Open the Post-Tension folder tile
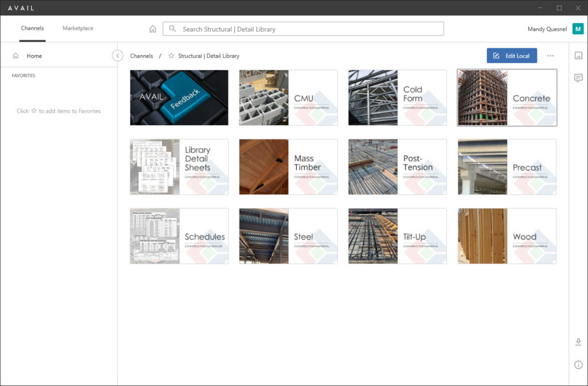 pos(397,167)
